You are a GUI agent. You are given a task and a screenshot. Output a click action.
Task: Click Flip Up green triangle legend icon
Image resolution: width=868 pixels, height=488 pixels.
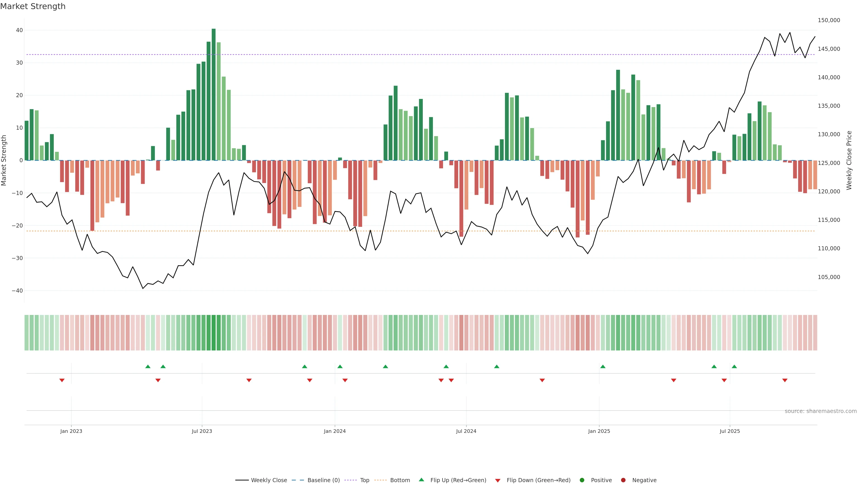pyautogui.click(x=421, y=480)
